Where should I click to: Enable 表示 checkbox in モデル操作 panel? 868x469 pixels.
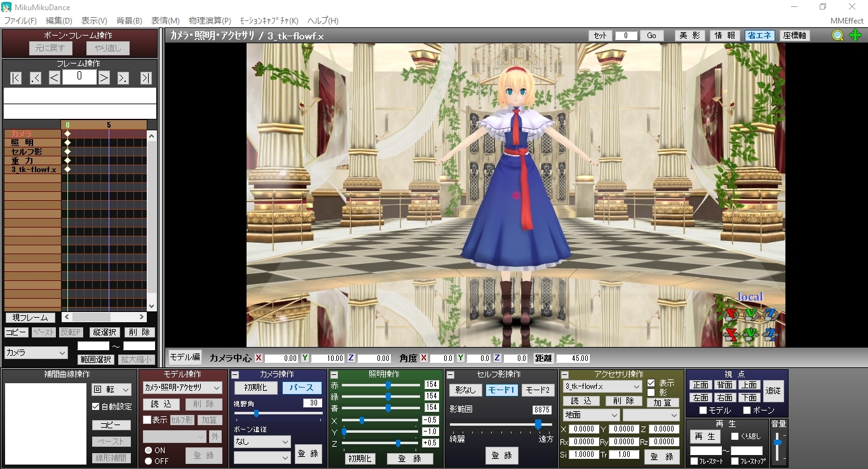pos(147,420)
